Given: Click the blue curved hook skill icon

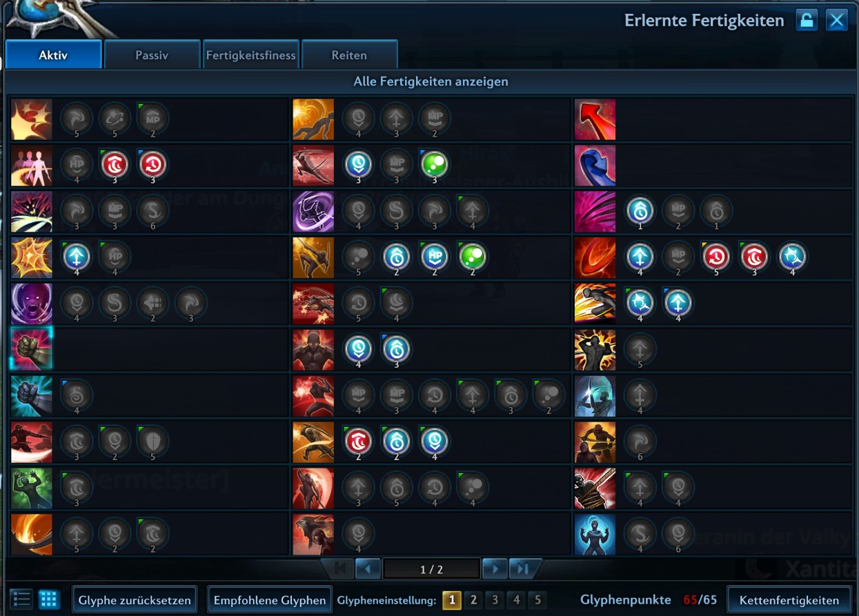Looking at the screenshot, I should point(595,166).
